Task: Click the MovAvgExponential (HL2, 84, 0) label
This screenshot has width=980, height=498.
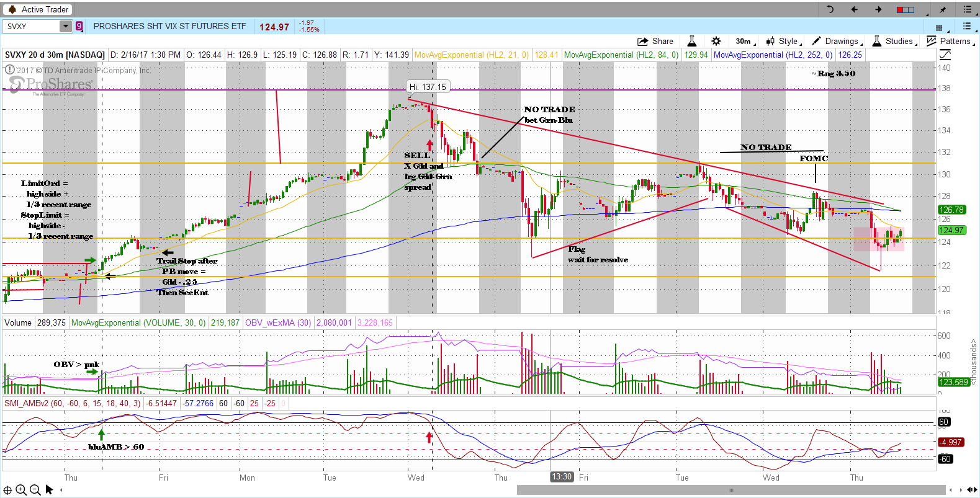Action: click(x=621, y=55)
